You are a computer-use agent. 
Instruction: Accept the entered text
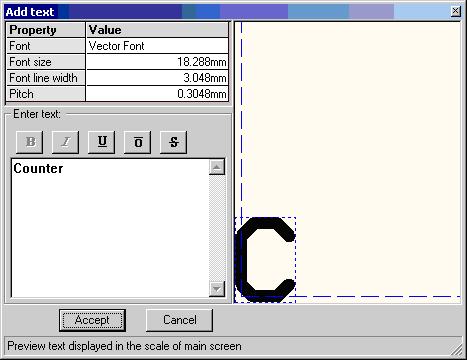[92, 320]
